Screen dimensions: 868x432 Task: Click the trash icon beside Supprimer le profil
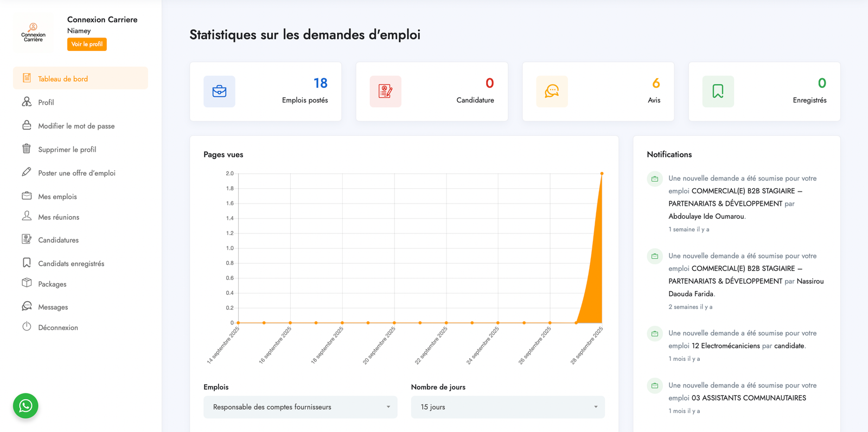(27, 149)
